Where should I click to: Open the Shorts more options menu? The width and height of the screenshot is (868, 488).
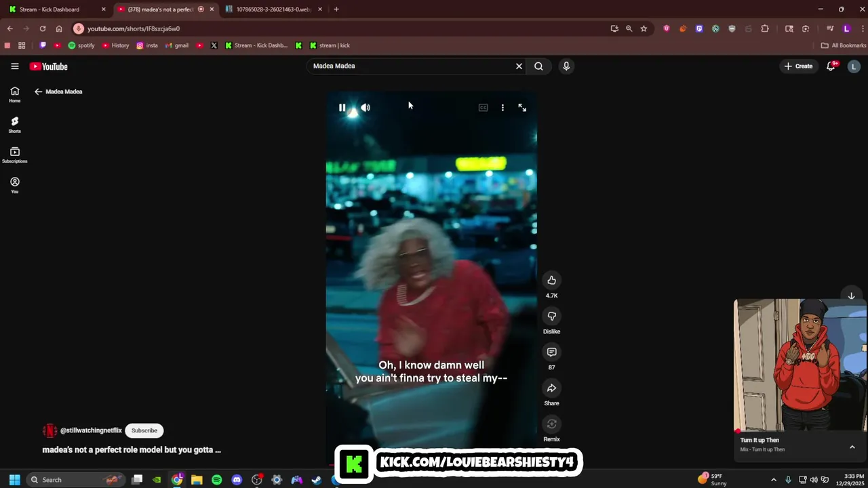coord(502,108)
